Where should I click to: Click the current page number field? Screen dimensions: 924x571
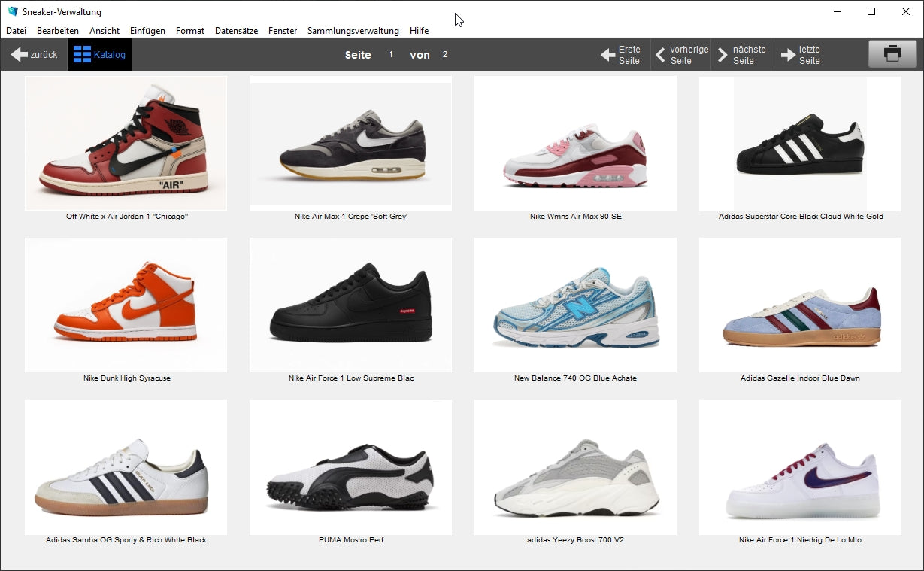(x=391, y=55)
